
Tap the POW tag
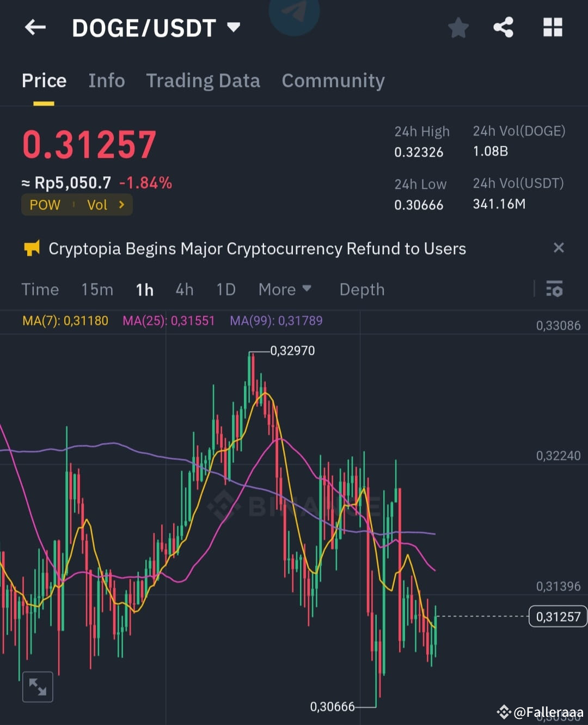click(45, 205)
